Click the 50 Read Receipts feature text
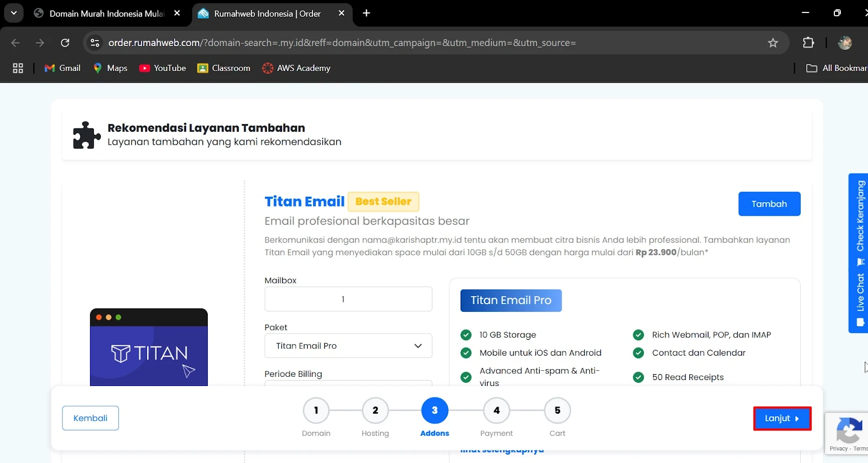 [x=688, y=377]
